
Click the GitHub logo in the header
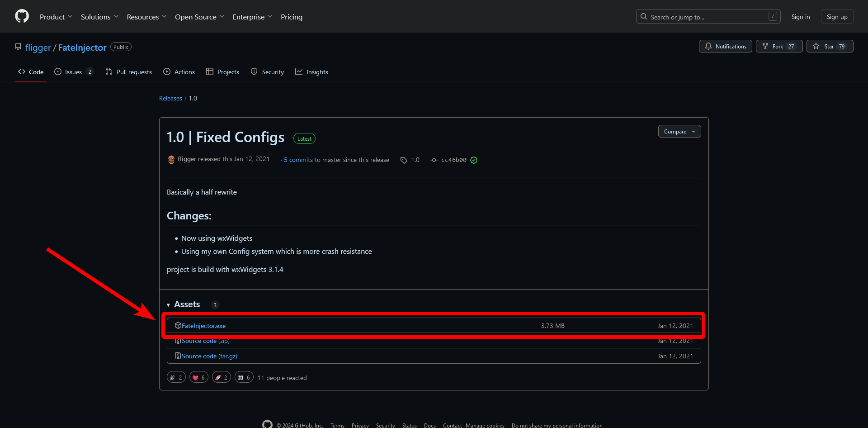22,16
